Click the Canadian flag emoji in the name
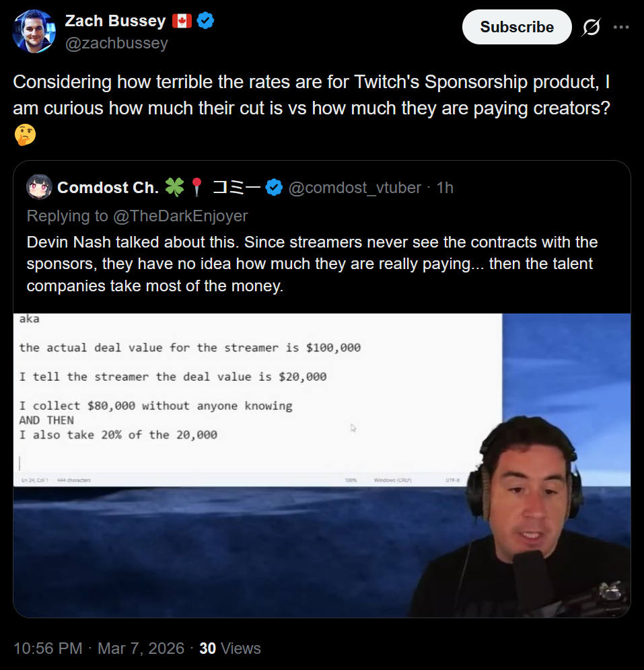Image resolution: width=644 pixels, height=670 pixels. point(182,20)
